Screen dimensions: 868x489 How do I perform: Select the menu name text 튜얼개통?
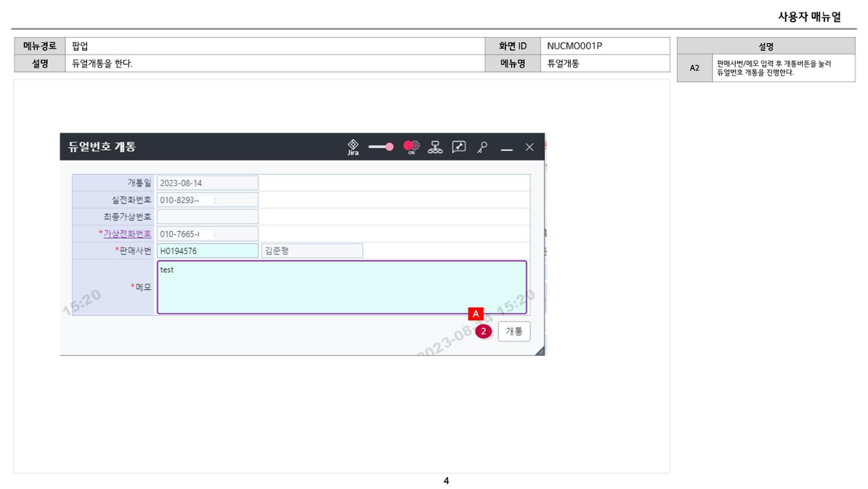coord(563,63)
